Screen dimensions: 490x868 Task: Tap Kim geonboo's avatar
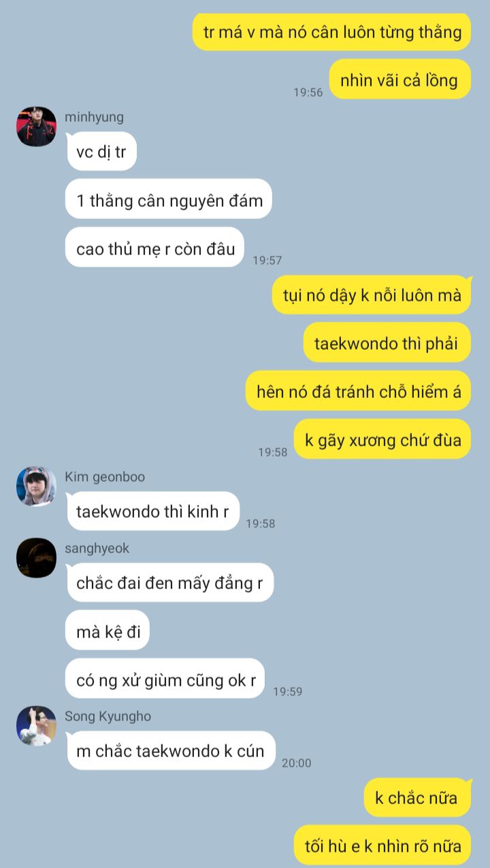coord(36,486)
